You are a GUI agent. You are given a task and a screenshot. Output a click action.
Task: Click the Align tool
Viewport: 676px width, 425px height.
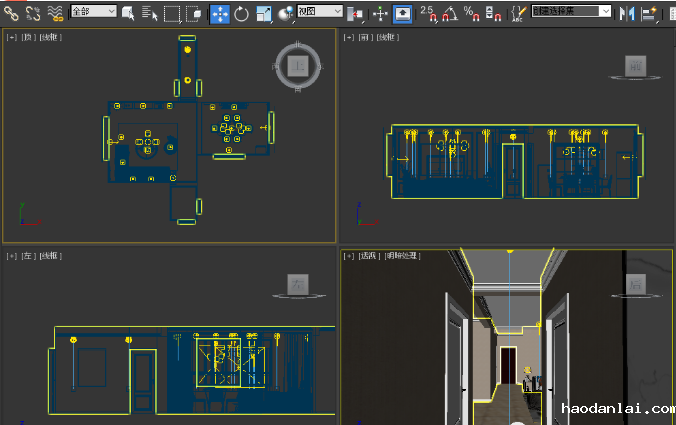point(649,14)
